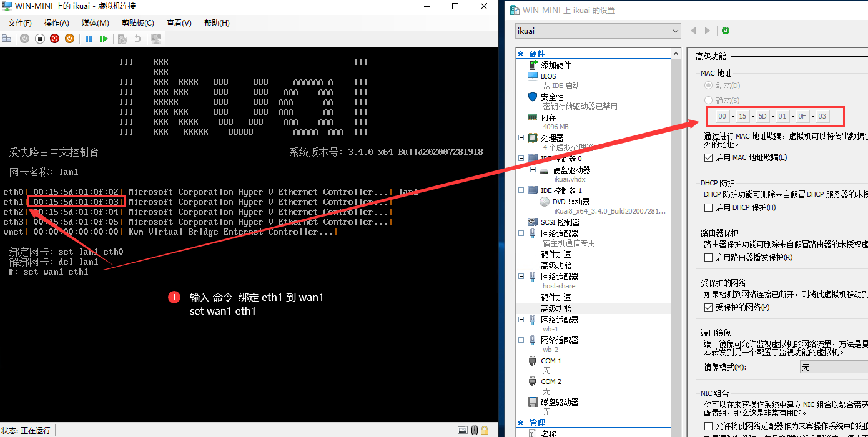Select the 安全性 shield item
The image size is (868, 437).
pyautogui.click(x=552, y=97)
